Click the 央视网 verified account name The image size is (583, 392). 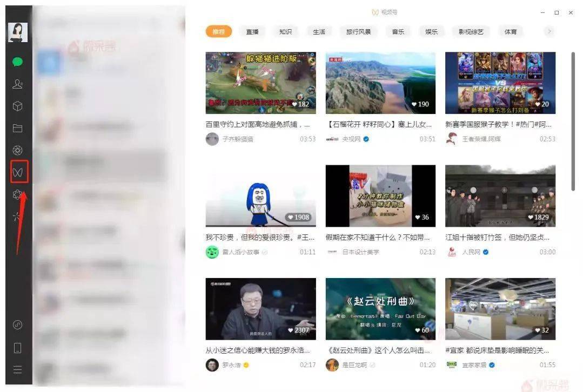(351, 139)
